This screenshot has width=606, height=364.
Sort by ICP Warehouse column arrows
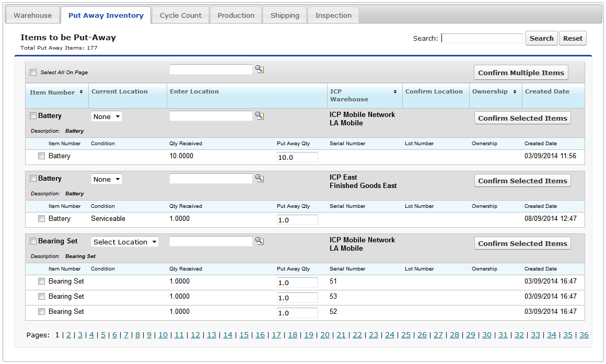[x=395, y=92]
